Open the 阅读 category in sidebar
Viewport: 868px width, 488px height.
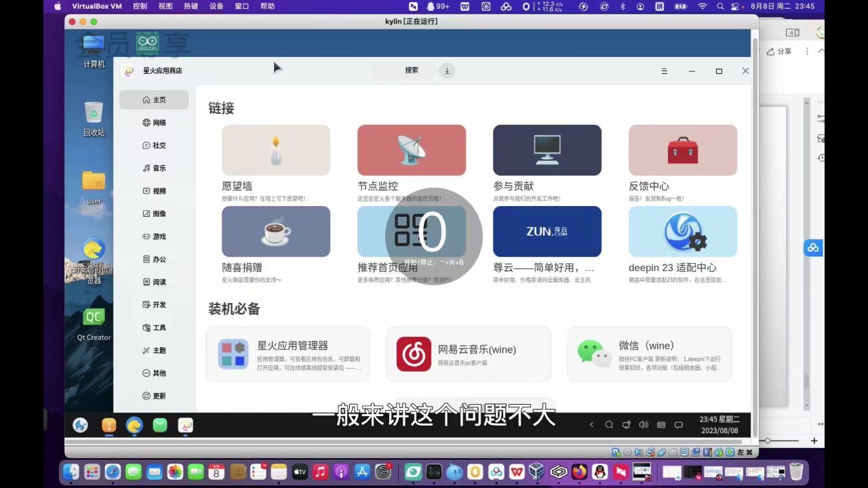tap(154, 282)
